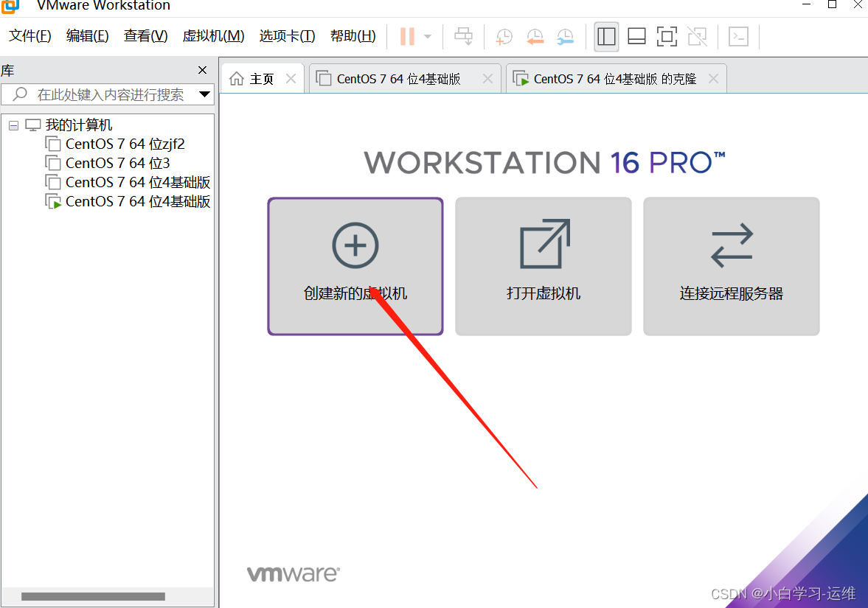
Task: Toggle the thumbnail bar view icon
Action: point(636,37)
